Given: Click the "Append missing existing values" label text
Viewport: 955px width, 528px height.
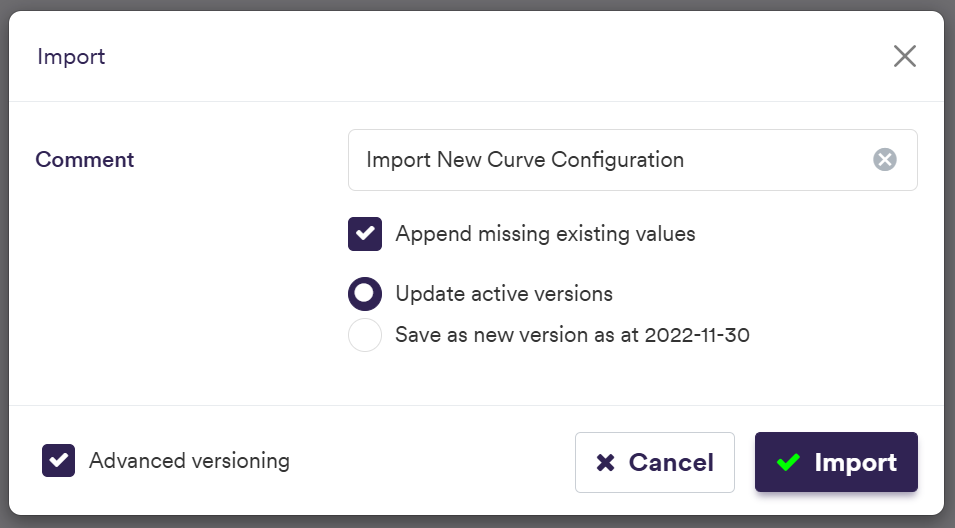Looking at the screenshot, I should [x=545, y=234].
